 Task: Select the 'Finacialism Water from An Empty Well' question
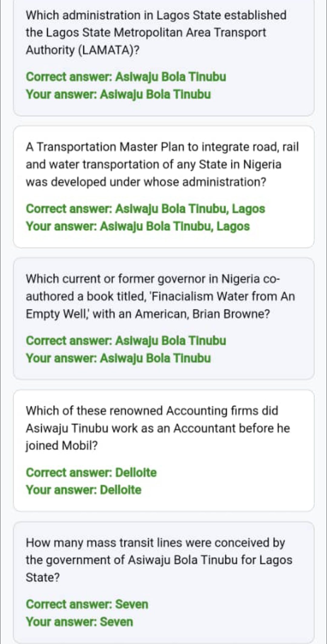(x=160, y=297)
